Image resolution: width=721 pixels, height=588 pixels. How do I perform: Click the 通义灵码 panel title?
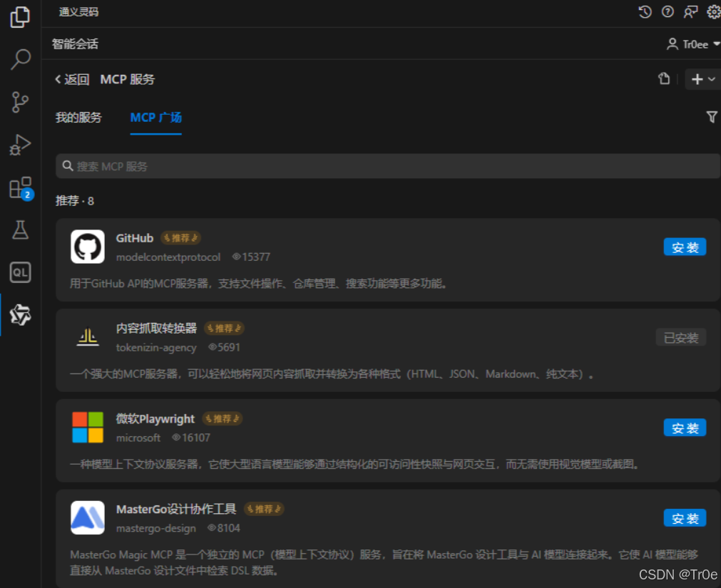click(x=78, y=12)
